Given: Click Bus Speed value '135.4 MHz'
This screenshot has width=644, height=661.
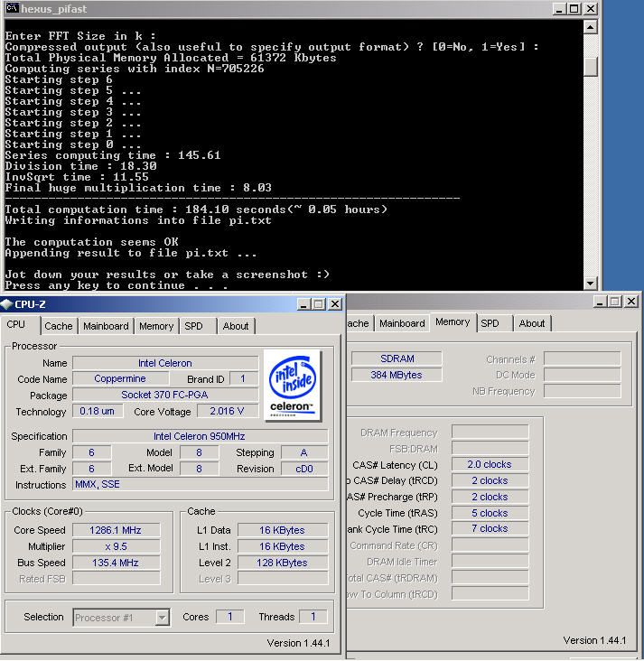Looking at the screenshot, I should tap(116, 563).
